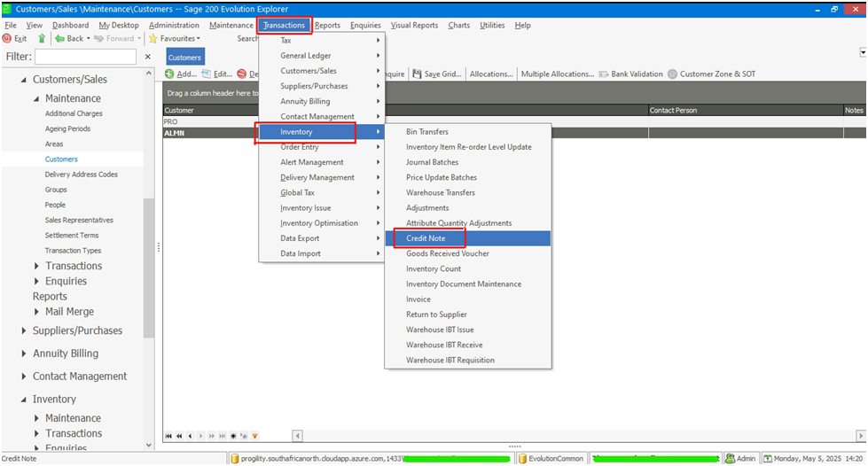Collapse the Customers/Sales tree node
The height and width of the screenshot is (466, 868).
click(x=23, y=80)
